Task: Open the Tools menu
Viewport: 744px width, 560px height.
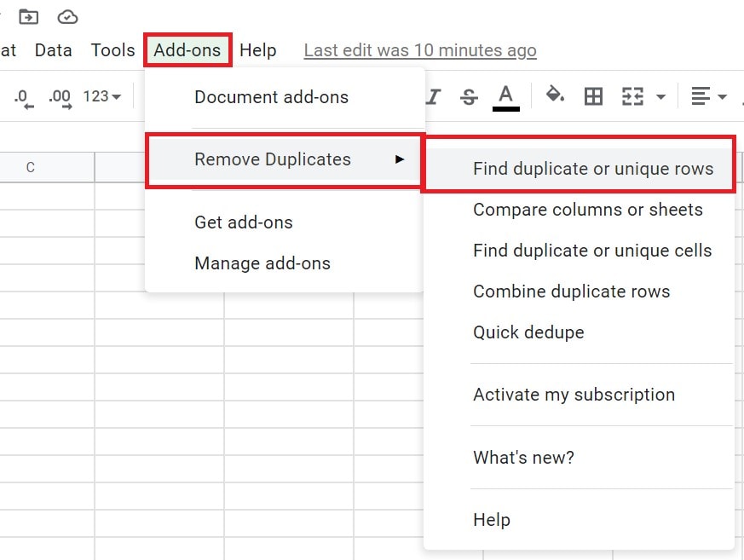Action: click(112, 49)
